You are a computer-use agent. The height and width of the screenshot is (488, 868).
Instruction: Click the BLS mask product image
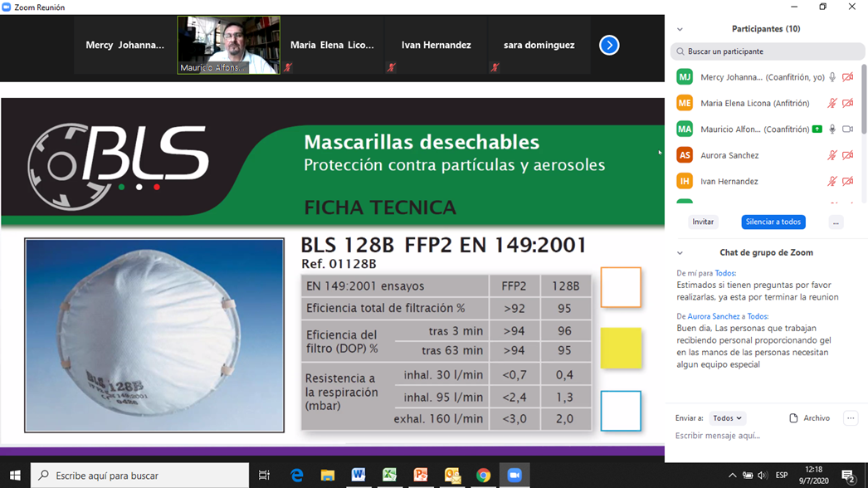coord(154,335)
